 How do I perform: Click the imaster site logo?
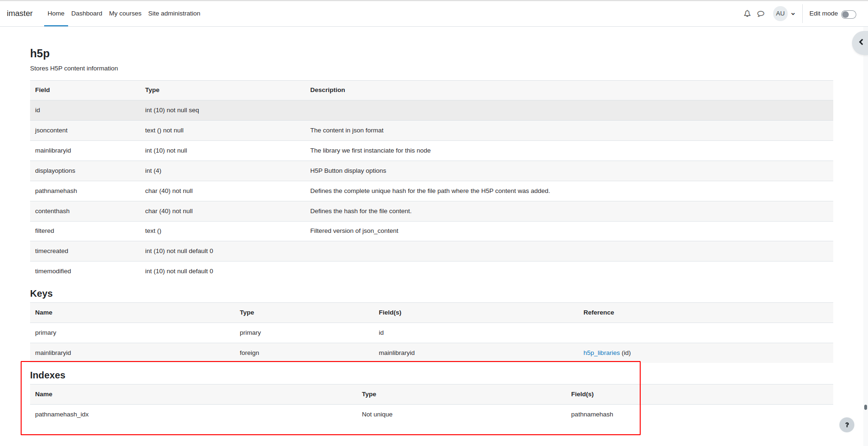(20, 14)
